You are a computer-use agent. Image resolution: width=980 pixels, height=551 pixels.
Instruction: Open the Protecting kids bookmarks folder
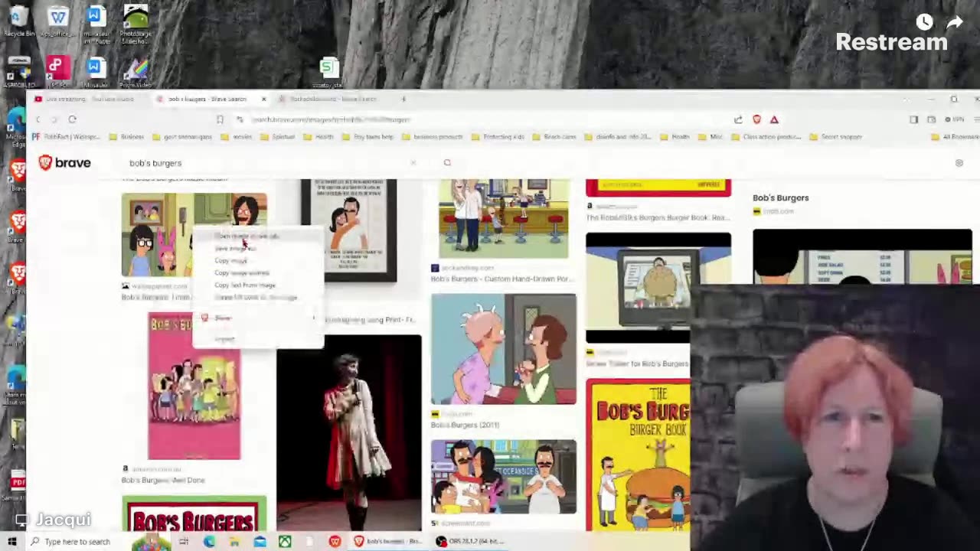(498, 137)
